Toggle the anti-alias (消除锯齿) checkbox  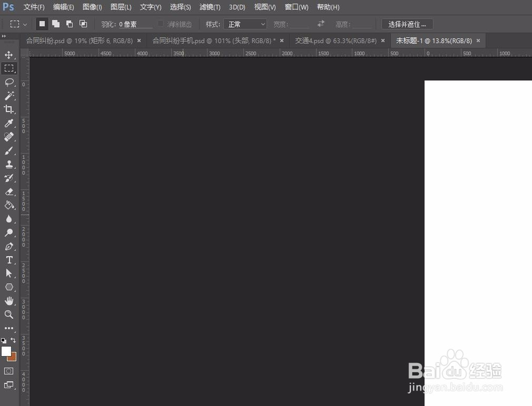pyautogui.click(x=161, y=24)
